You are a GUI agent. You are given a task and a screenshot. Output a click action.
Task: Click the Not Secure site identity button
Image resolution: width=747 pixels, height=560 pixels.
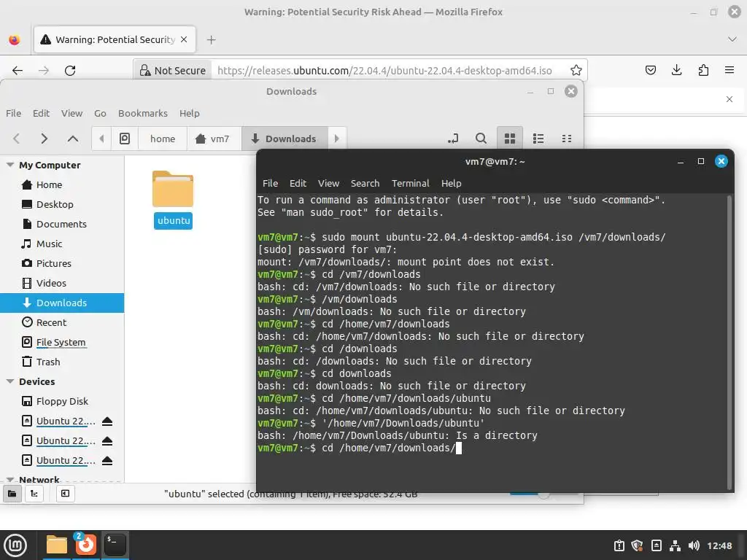172,71
